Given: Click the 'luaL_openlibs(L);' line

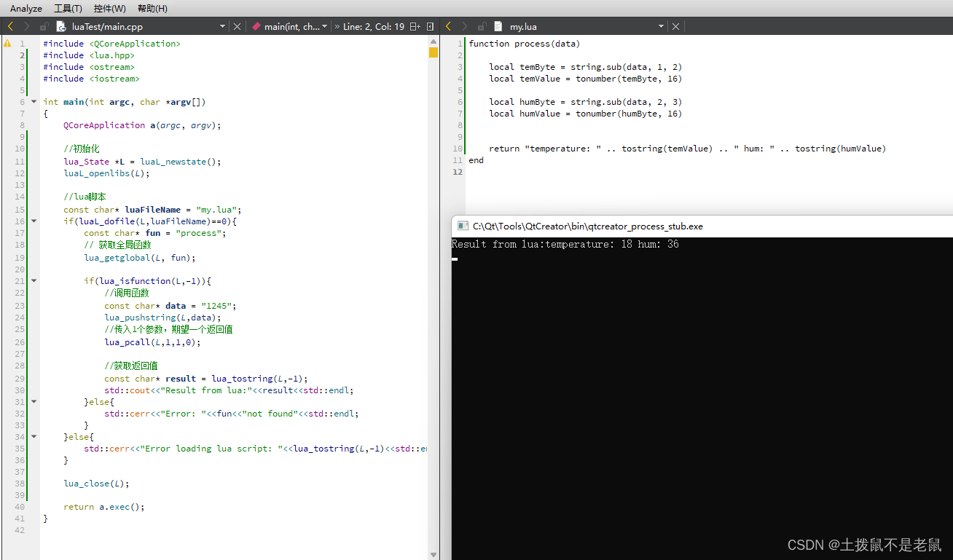Looking at the screenshot, I should coord(106,173).
